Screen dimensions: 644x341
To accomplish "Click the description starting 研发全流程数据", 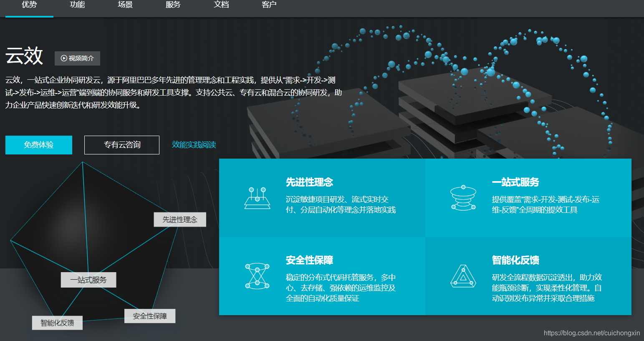I will tap(547, 288).
